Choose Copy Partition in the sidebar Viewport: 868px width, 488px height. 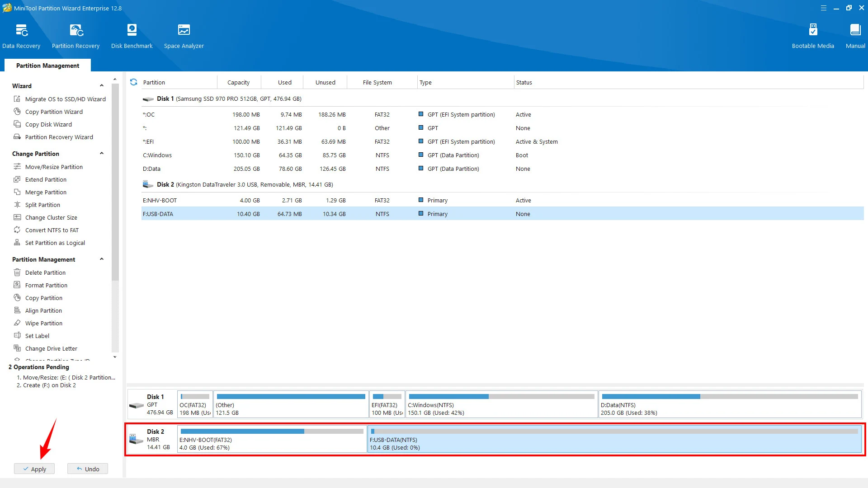coord(38,298)
